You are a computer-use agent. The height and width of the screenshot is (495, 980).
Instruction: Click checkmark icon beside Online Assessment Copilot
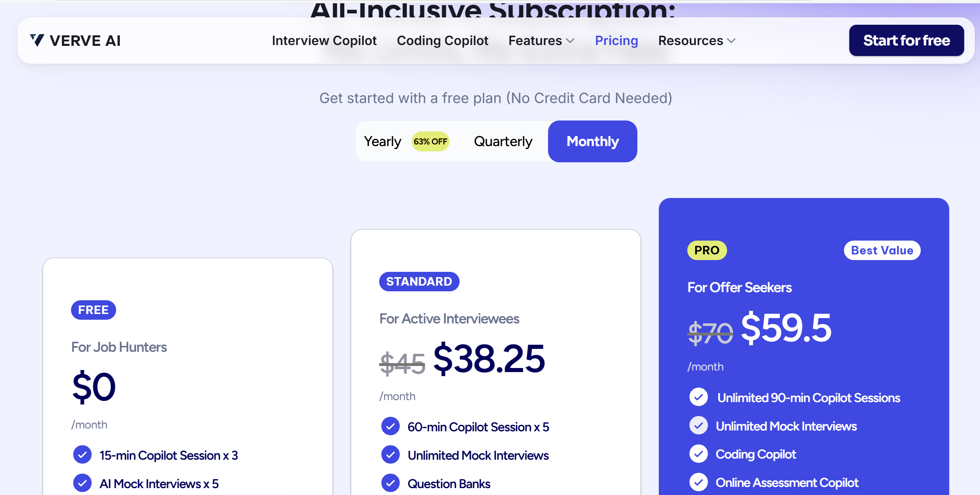click(x=699, y=482)
